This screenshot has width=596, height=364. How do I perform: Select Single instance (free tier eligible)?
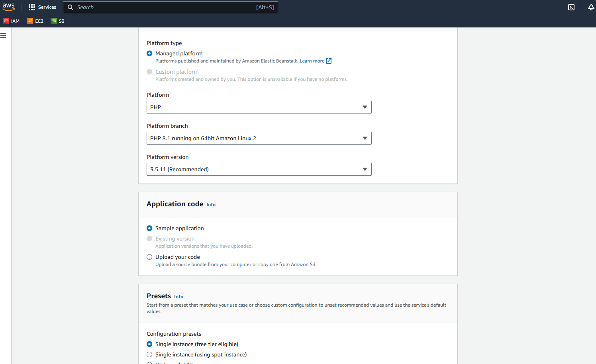(149, 344)
